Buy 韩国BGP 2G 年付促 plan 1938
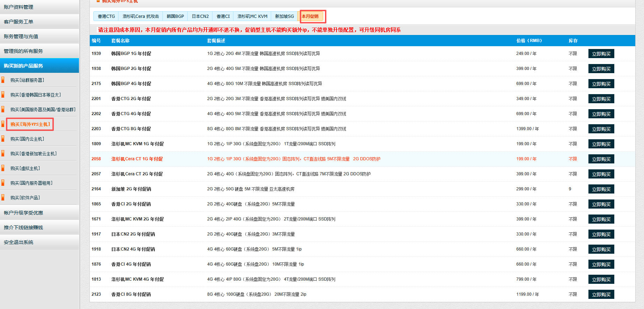Image resolution: width=644 pixels, height=309 pixels. [601, 69]
